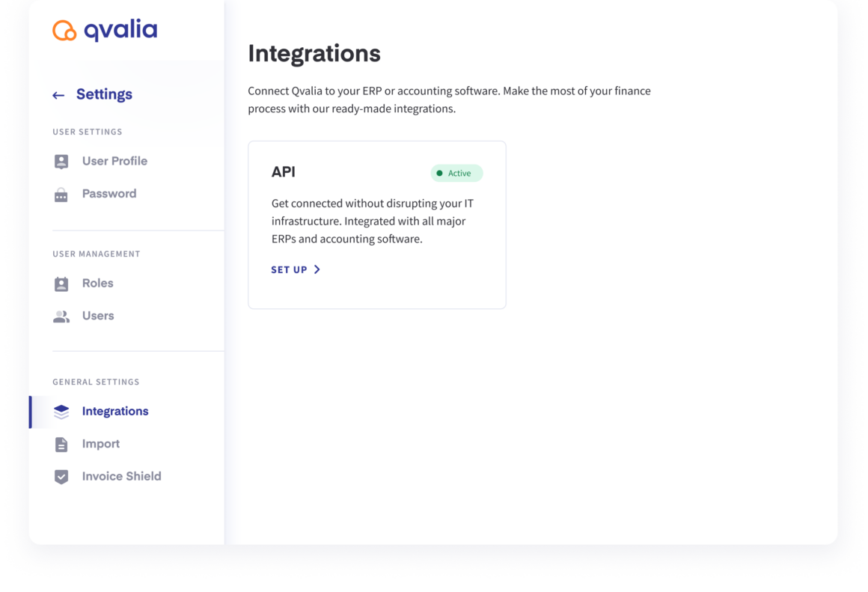This screenshot has width=868, height=592.
Task: Click the Import document icon
Action: 61,444
